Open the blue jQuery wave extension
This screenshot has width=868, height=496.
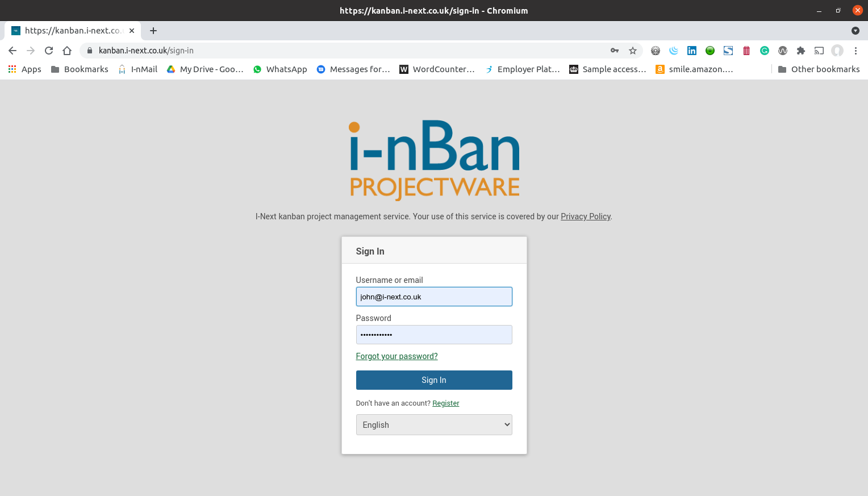tap(674, 51)
